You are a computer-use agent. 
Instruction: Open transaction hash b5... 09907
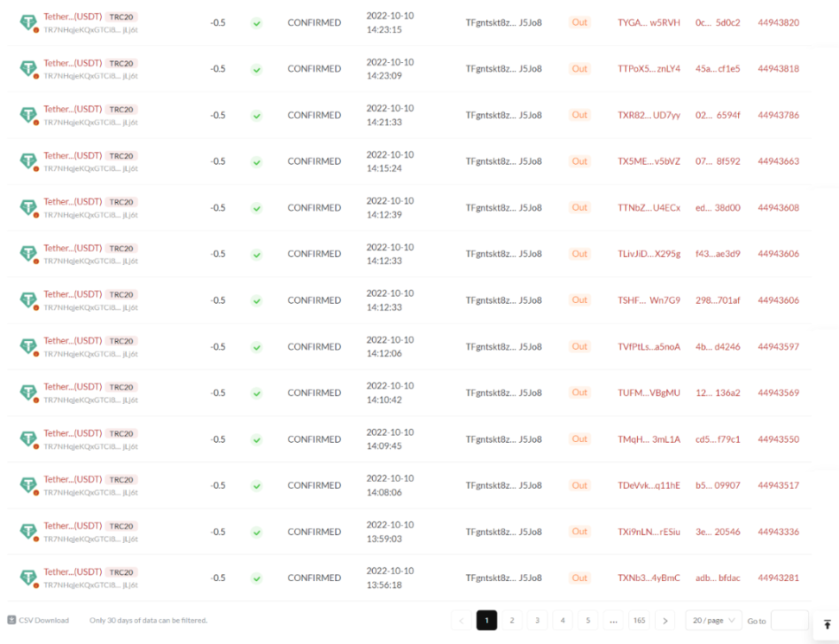(717, 485)
